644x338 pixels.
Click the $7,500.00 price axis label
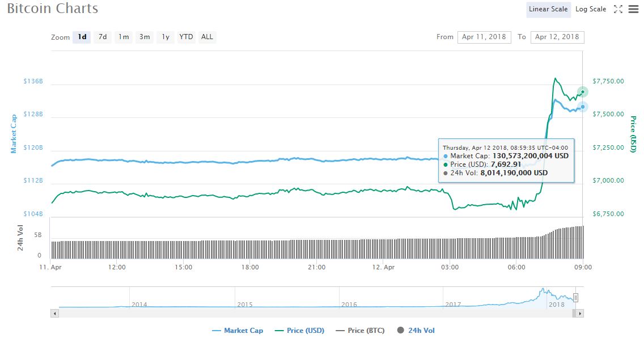pyautogui.click(x=608, y=114)
